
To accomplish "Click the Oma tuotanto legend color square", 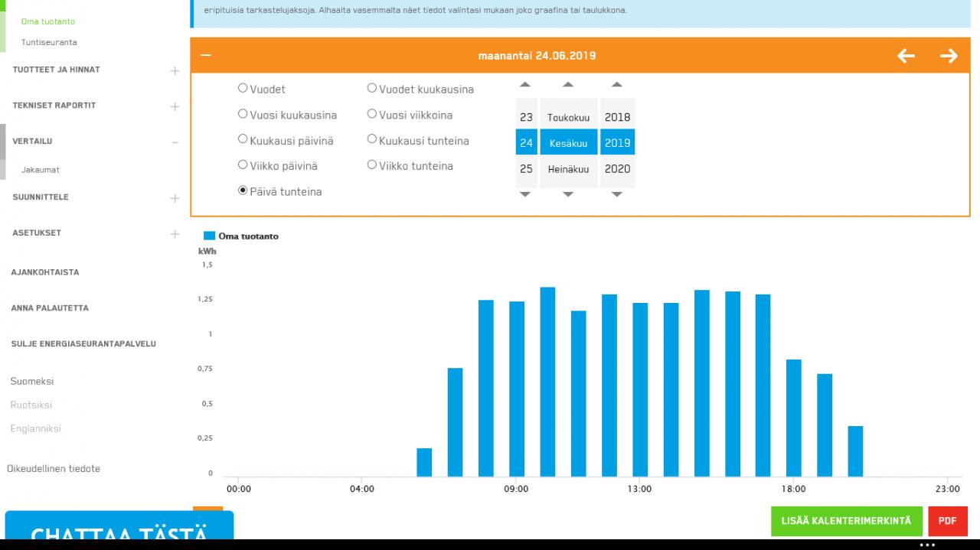I will (209, 236).
